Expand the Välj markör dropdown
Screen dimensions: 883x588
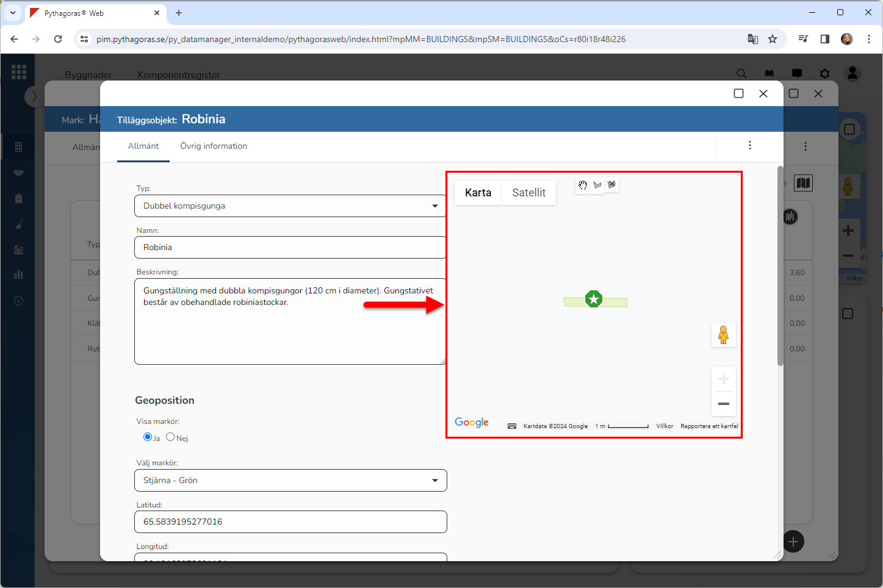[290, 481]
